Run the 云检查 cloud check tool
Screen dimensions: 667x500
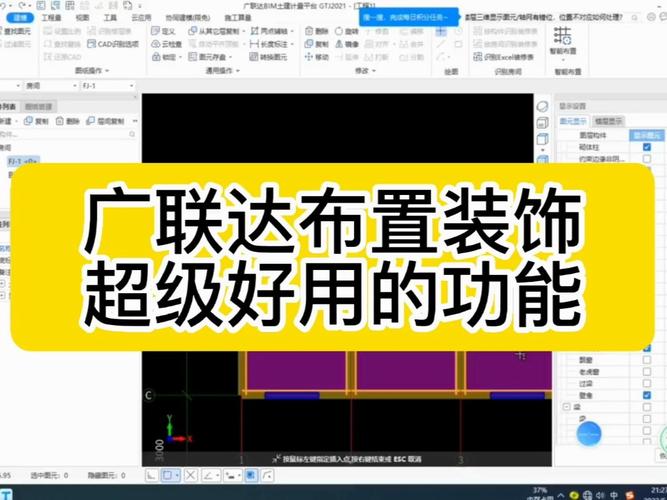click(166, 44)
